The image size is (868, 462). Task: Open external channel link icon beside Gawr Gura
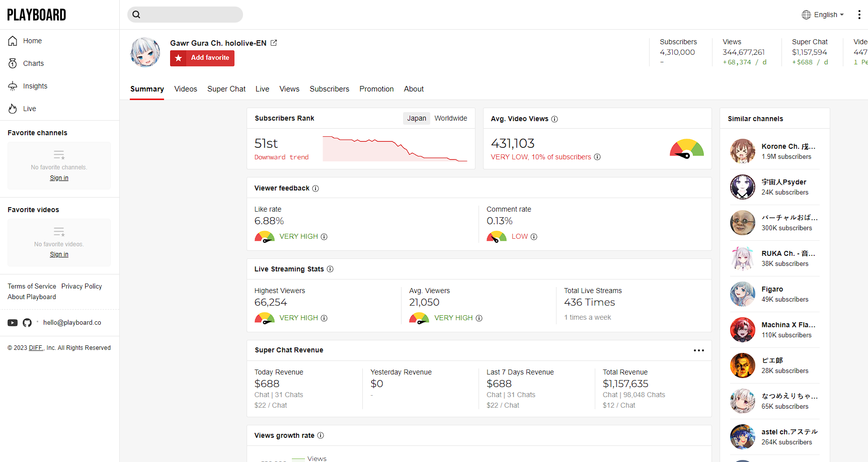tap(274, 43)
